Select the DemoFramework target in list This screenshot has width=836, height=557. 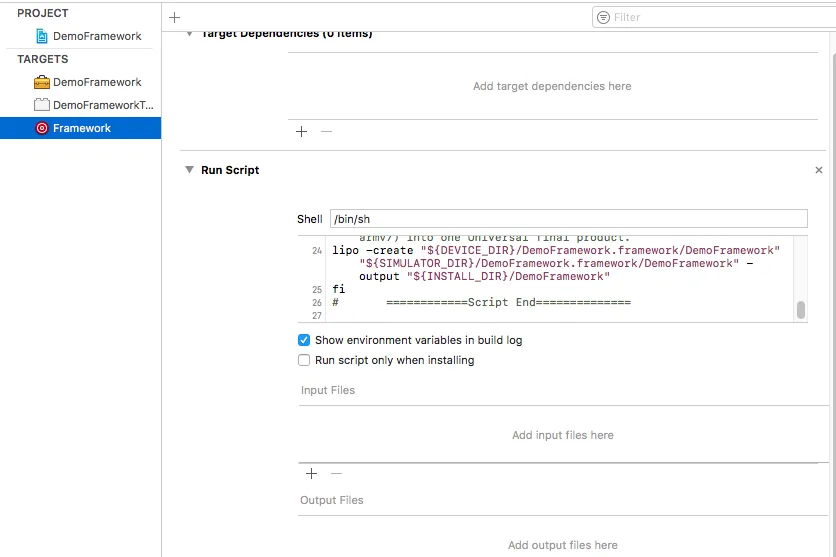[x=97, y=82]
